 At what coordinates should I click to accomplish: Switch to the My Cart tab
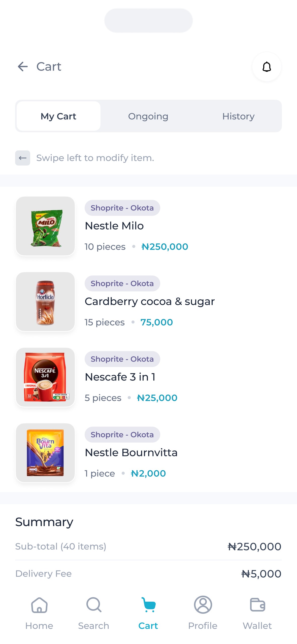(x=58, y=116)
